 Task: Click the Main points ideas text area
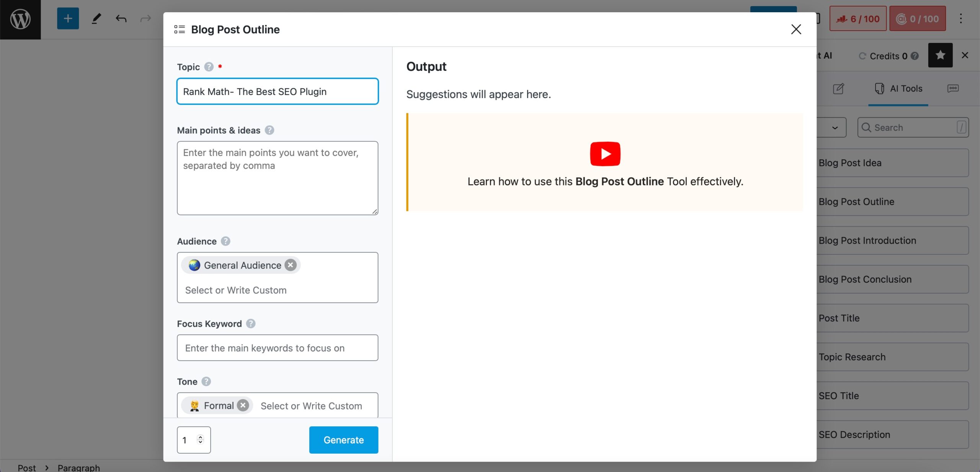(277, 177)
